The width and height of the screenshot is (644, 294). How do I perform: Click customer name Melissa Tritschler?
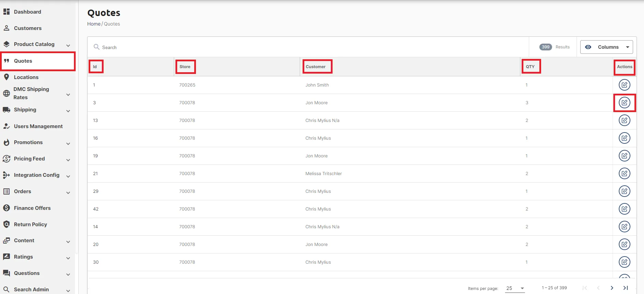[x=323, y=173]
